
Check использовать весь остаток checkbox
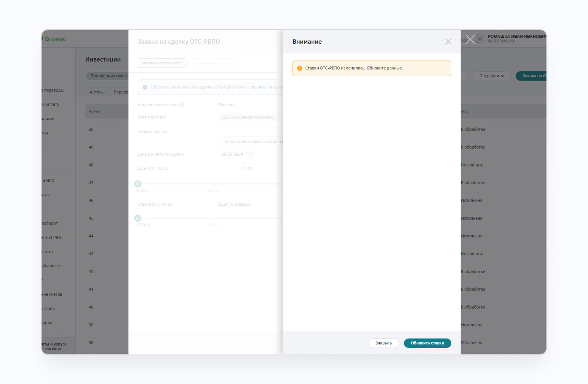tap(220, 142)
